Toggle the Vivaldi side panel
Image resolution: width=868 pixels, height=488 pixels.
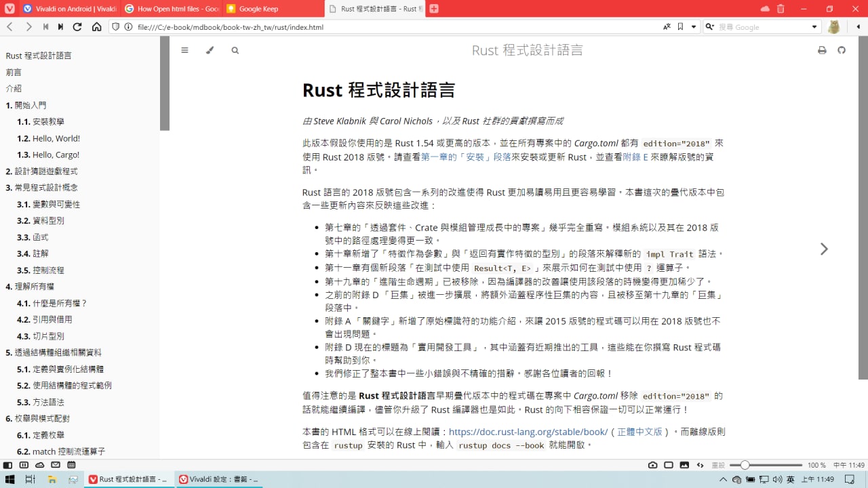(7, 465)
